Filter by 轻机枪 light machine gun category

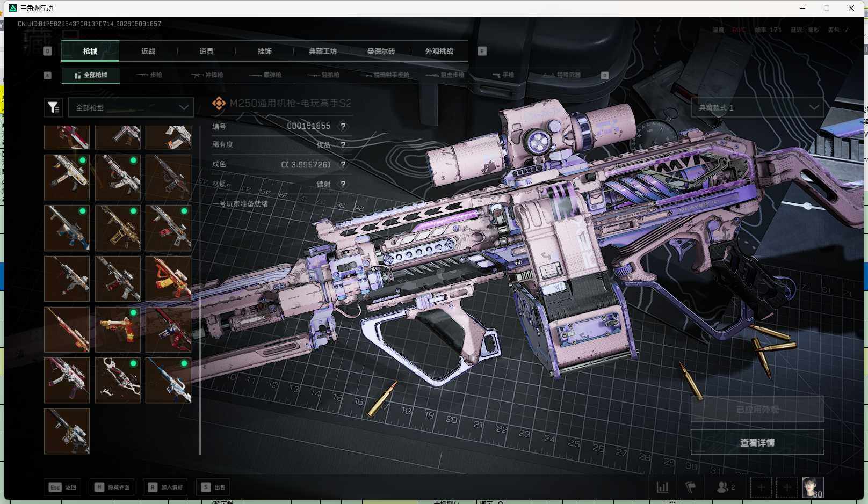pyautogui.click(x=324, y=75)
